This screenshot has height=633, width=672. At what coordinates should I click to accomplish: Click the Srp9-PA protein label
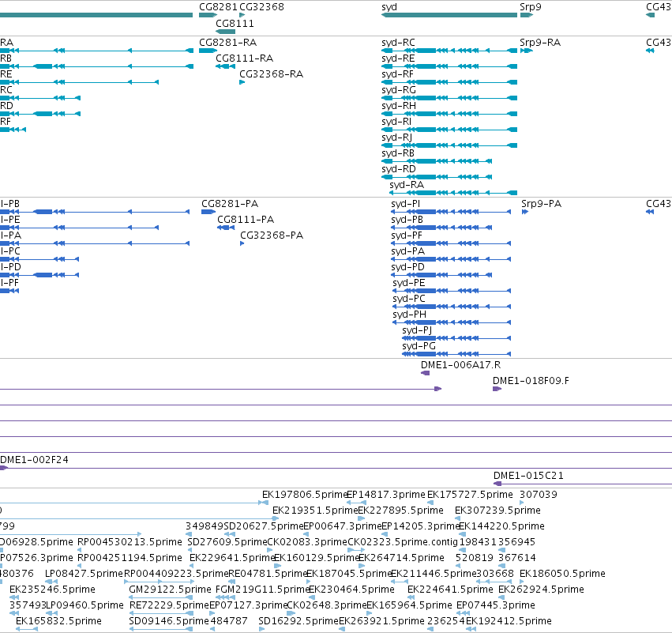click(x=541, y=204)
